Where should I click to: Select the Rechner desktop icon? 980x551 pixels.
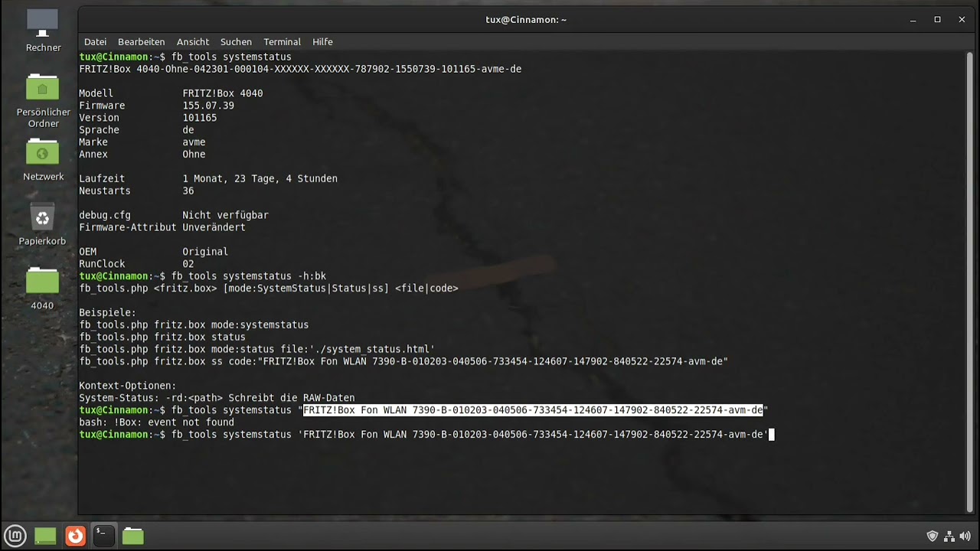coord(43,31)
